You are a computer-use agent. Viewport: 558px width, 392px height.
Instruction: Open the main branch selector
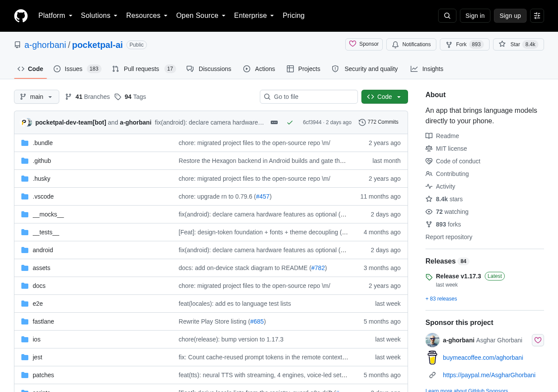point(37,97)
